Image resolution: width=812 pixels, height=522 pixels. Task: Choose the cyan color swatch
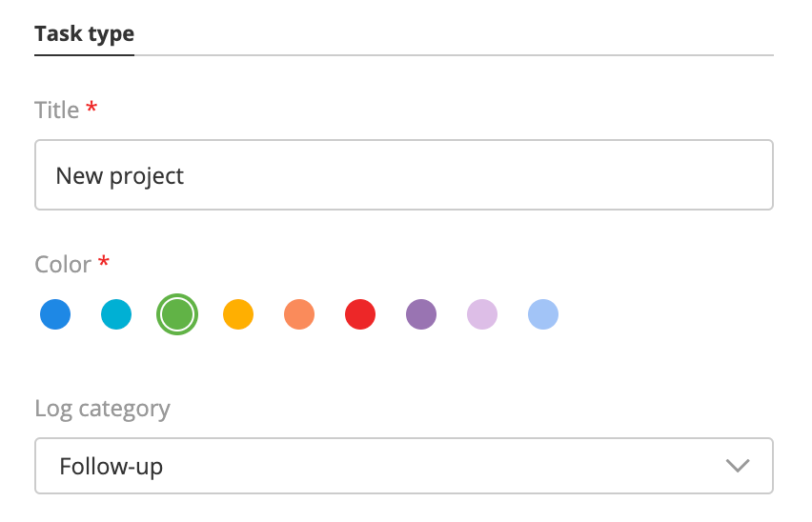[116, 314]
